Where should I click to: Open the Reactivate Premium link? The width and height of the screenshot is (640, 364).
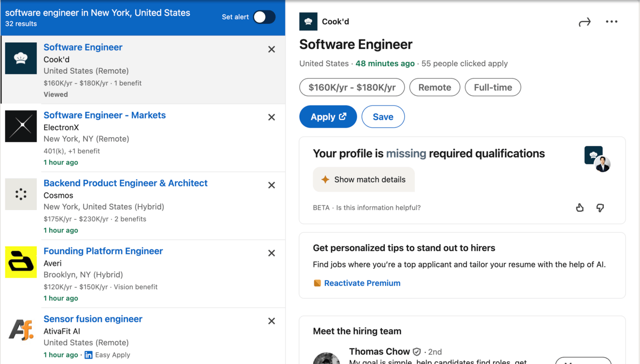pos(362,283)
